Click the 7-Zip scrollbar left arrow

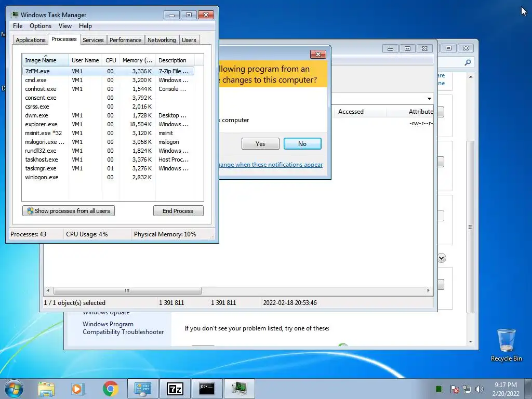tap(48, 291)
